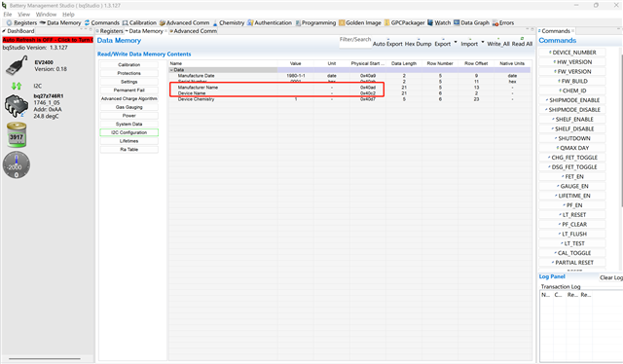Open the File menu
Image resolution: width=623 pixels, height=364 pixels.
pyautogui.click(x=8, y=15)
